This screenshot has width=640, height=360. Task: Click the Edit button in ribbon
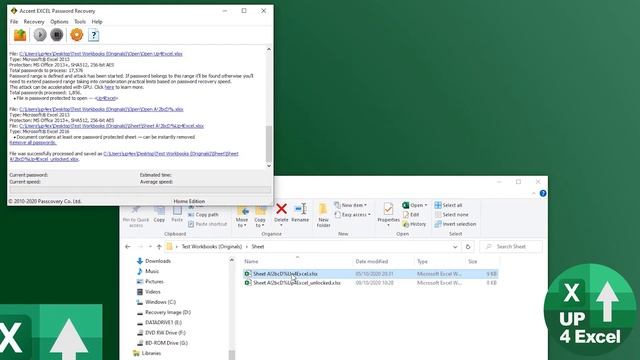point(411,214)
